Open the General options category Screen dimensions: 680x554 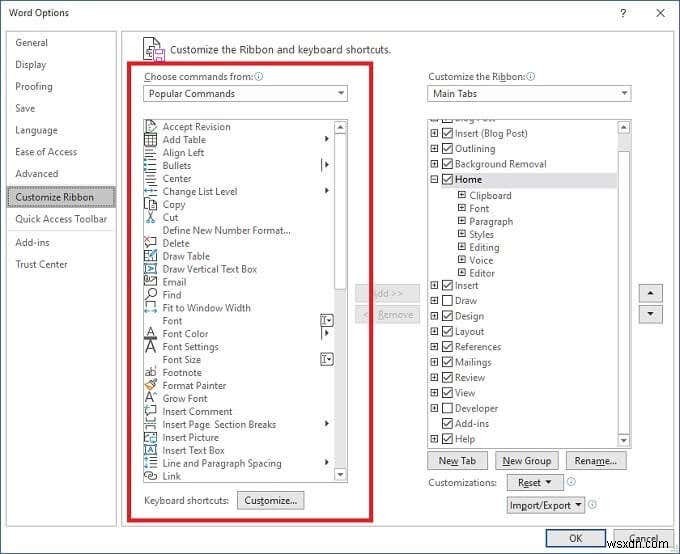(32, 43)
